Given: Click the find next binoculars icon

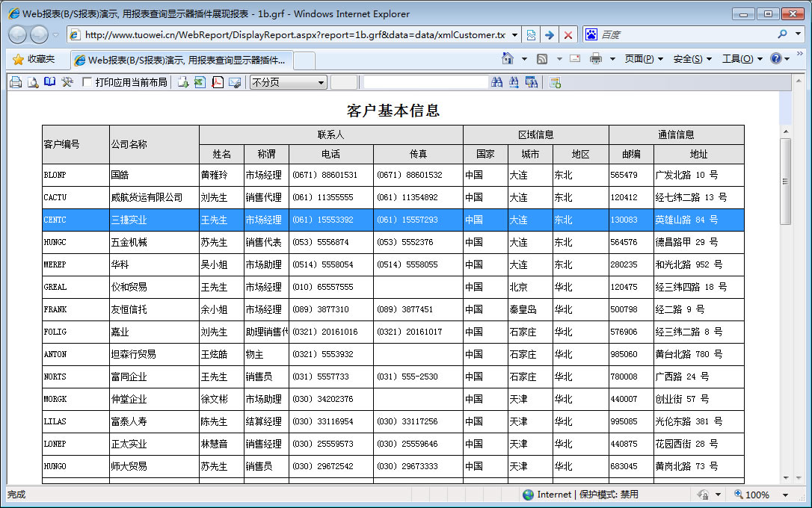Looking at the screenshot, I should [514, 82].
